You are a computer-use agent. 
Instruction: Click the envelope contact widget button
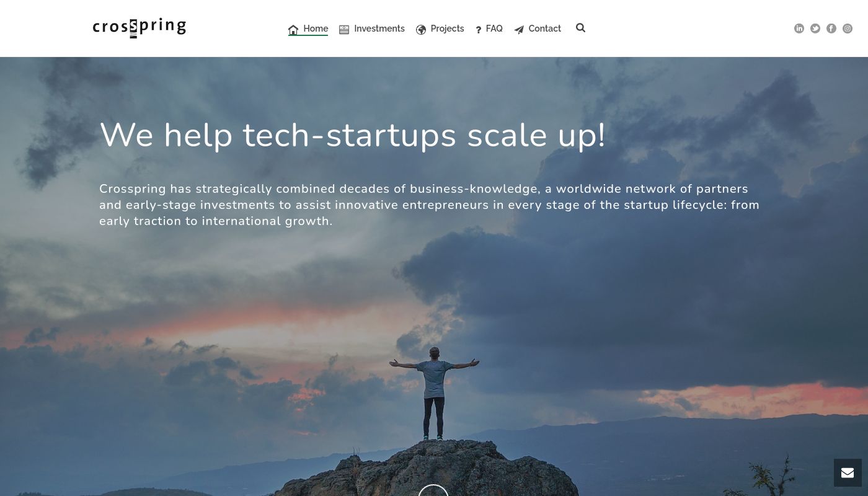pyautogui.click(x=848, y=473)
